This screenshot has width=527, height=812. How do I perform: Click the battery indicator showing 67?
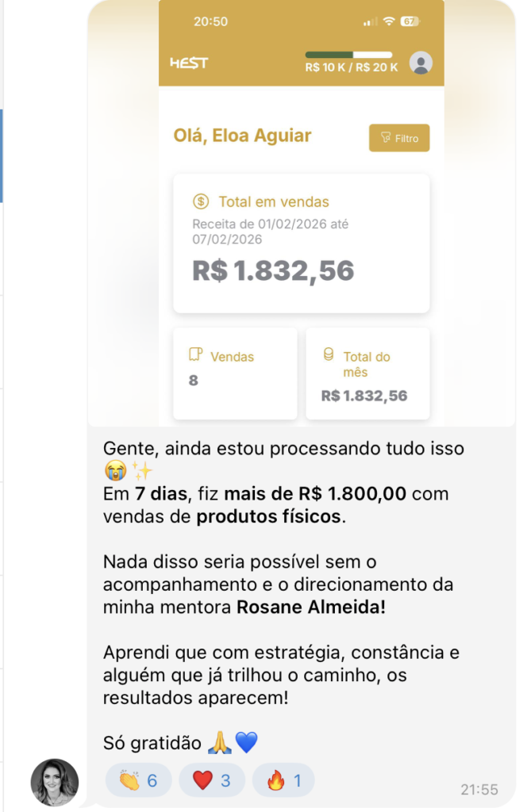(x=410, y=21)
